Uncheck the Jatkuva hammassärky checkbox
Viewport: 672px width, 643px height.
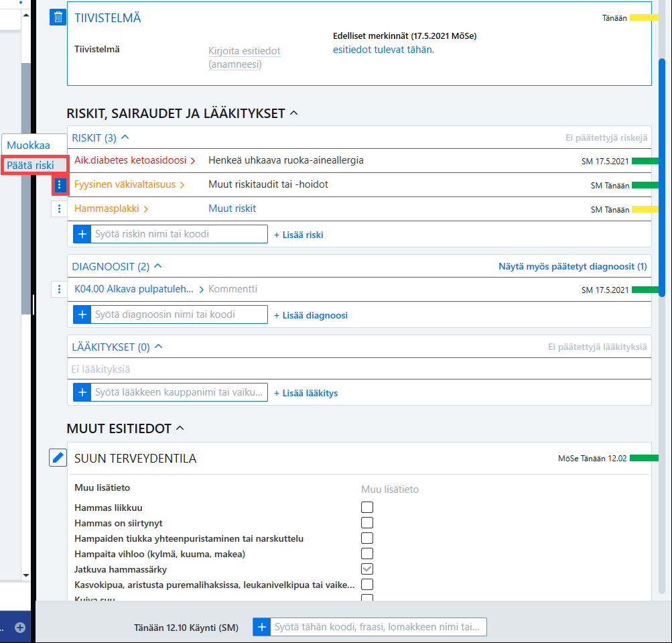point(367,569)
